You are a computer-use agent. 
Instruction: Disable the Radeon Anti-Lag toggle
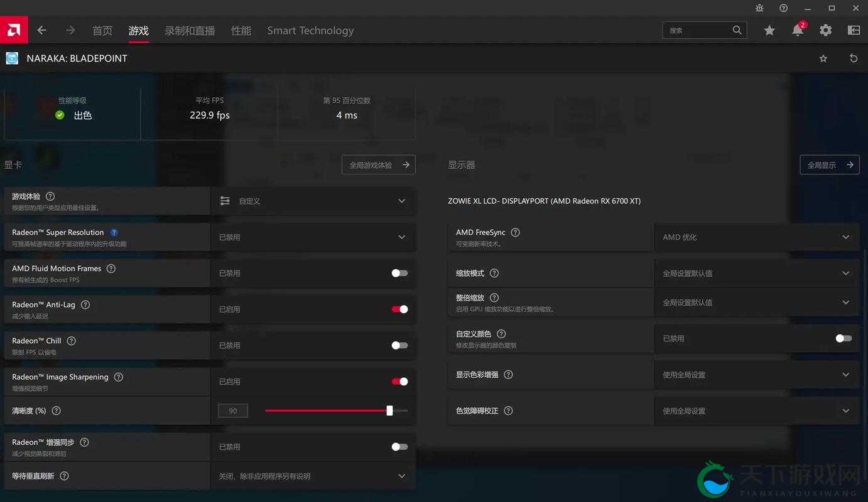tap(399, 309)
